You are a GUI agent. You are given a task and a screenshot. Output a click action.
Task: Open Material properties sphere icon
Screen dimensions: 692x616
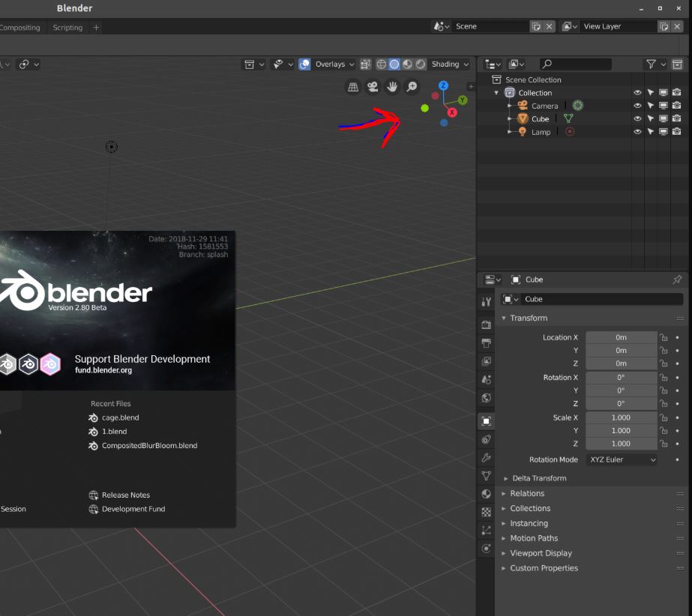click(486, 494)
